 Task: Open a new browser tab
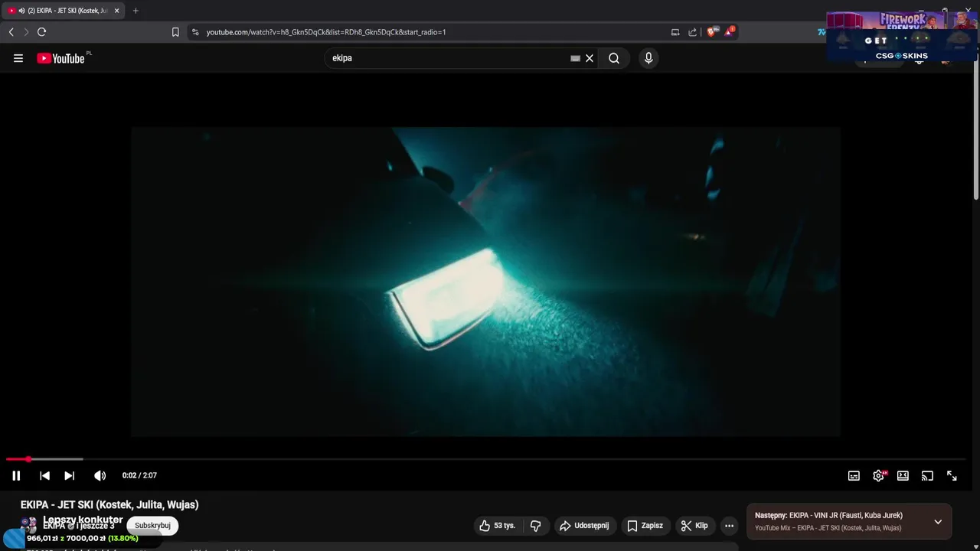point(136,11)
